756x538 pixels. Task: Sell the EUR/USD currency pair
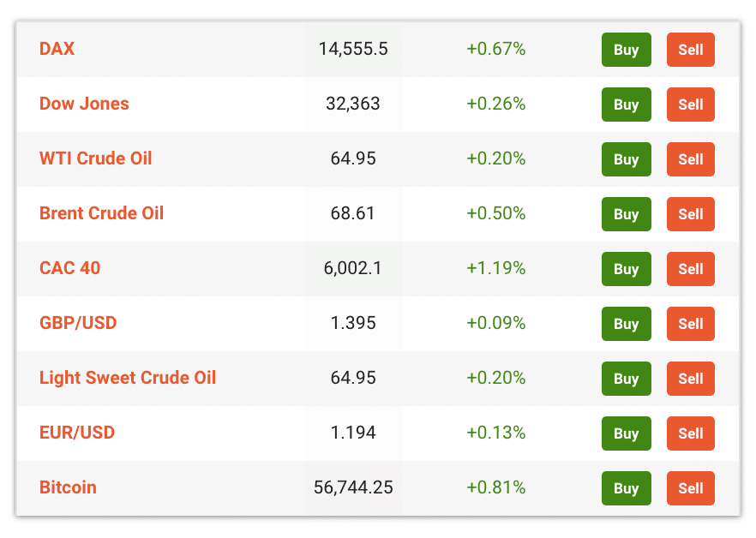click(691, 433)
